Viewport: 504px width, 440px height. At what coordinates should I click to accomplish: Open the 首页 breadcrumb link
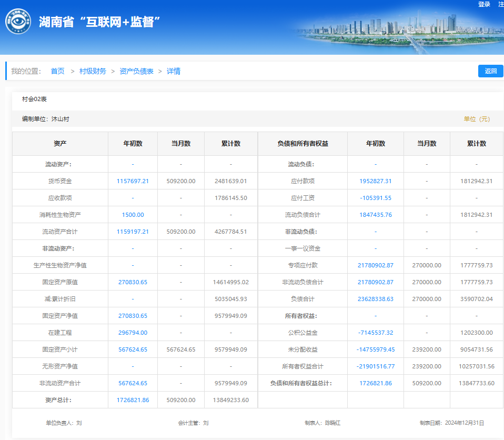(x=57, y=71)
